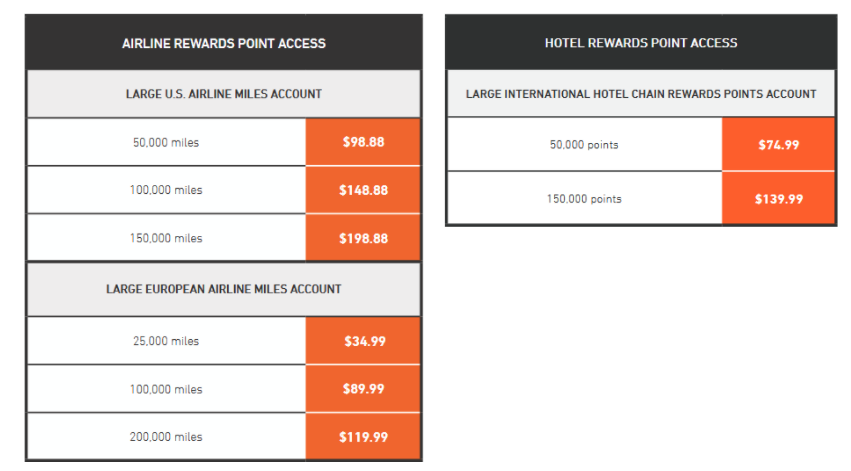Select the 200,000 miles row label

pyautogui.click(x=166, y=437)
